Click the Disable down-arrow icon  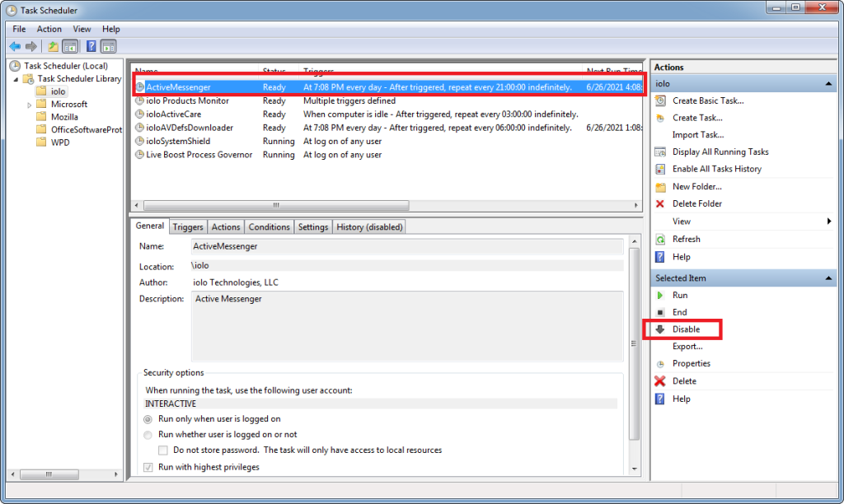click(x=660, y=329)
